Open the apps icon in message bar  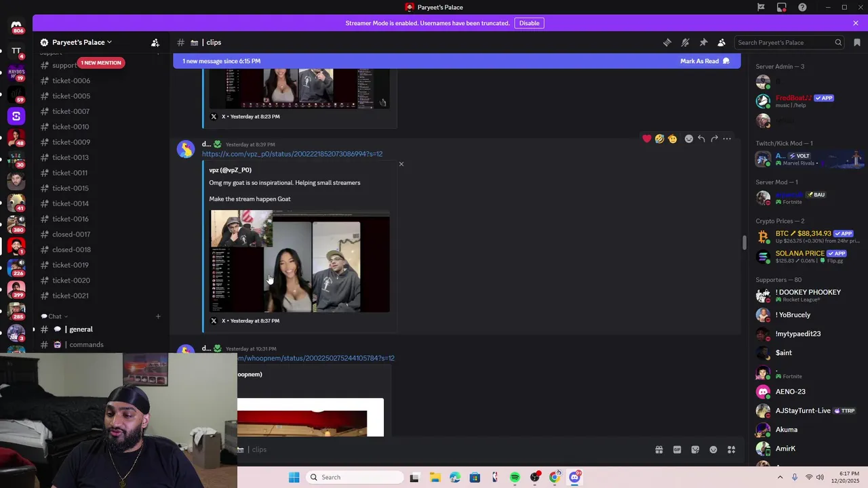(x=732, y=450)
